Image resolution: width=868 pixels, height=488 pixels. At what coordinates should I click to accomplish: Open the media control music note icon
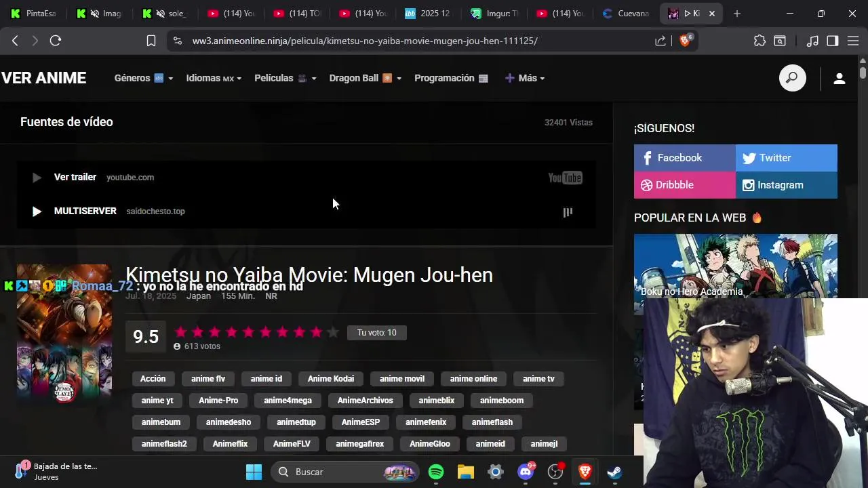coord(812,41)
